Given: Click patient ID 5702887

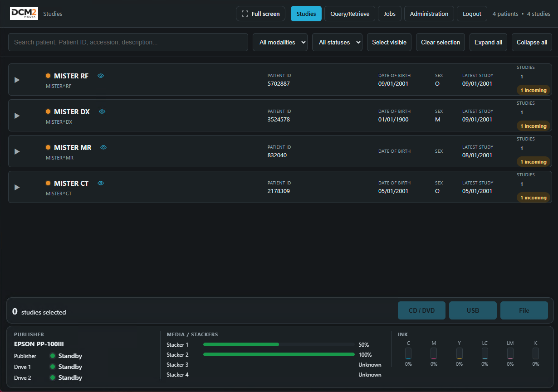Looking at the screenshot, I should 279,84.
